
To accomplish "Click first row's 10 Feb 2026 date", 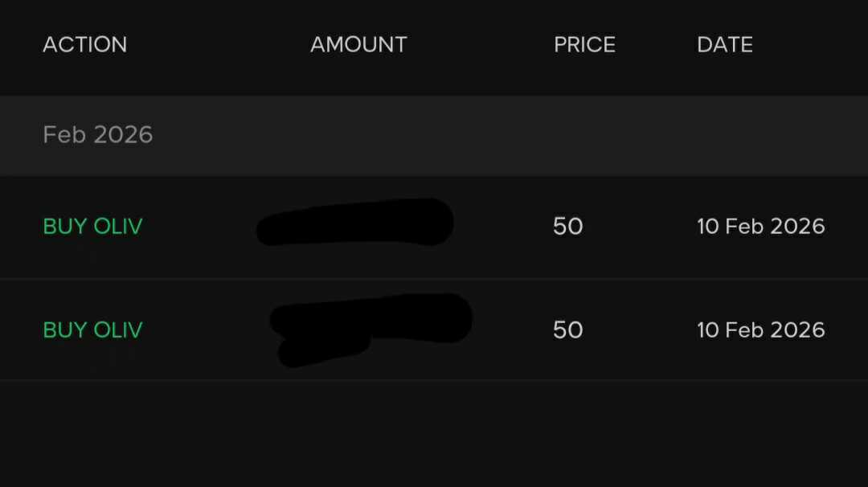I will pos(760,227).
